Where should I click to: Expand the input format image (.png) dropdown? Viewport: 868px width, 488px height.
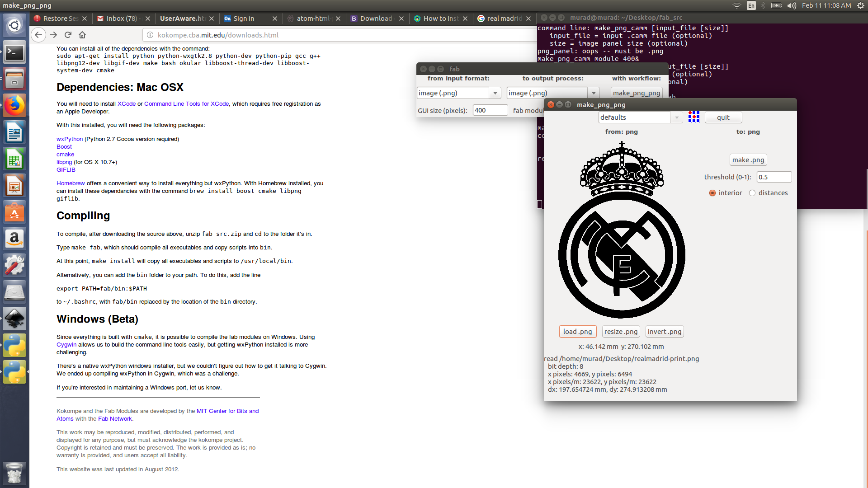[495, 93]
